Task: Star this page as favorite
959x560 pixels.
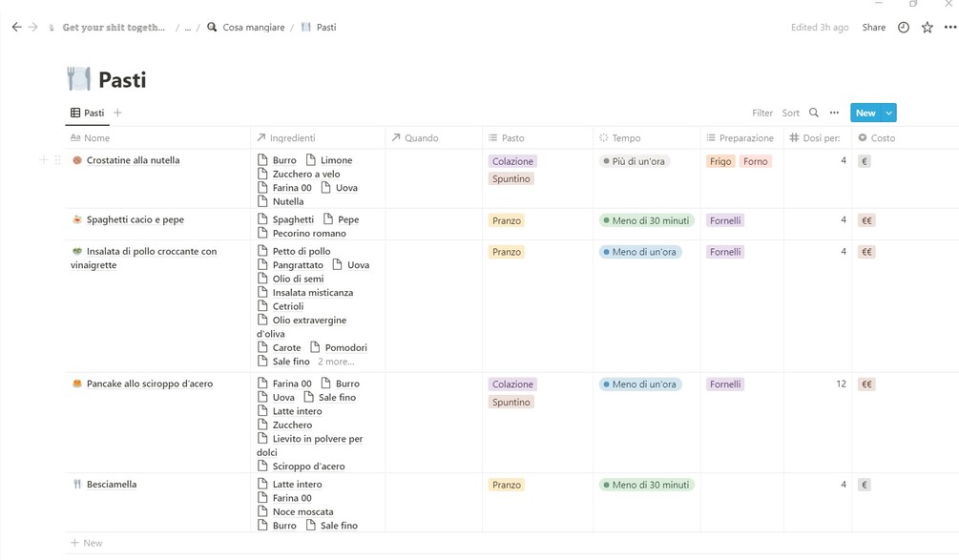Action: (x=928, y=27)
